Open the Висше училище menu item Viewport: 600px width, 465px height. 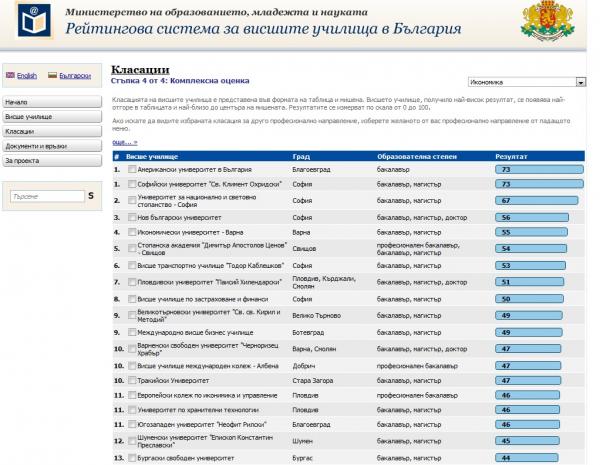click(x=52, y=116)
